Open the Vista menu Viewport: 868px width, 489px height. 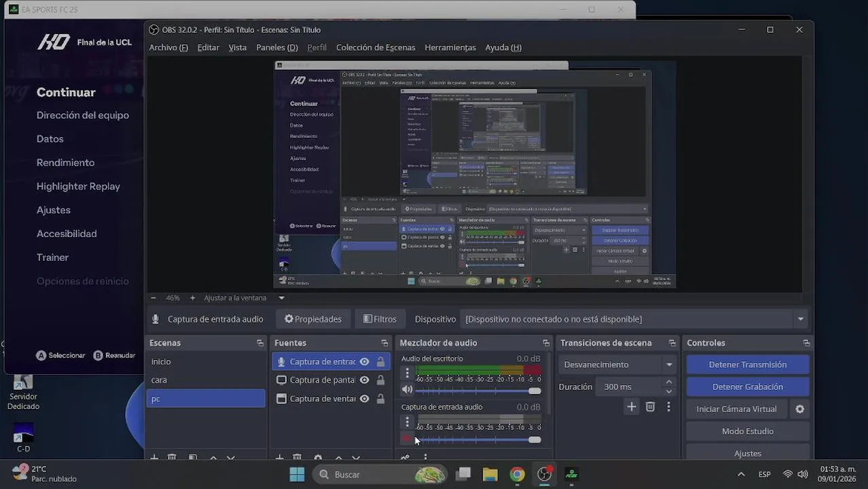click(x=238, y=48)
